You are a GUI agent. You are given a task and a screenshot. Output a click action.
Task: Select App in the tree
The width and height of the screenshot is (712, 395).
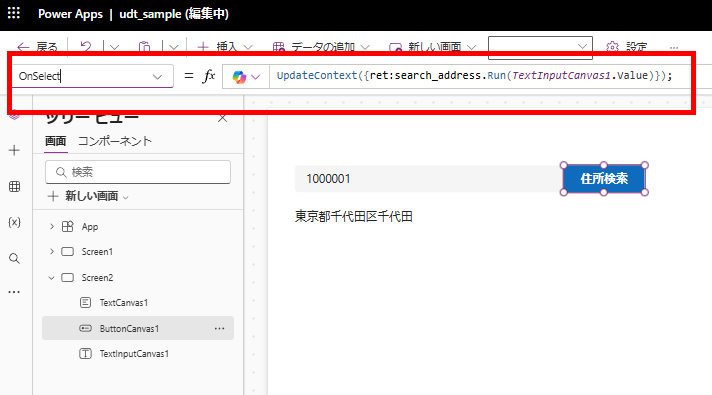point(90,227)
